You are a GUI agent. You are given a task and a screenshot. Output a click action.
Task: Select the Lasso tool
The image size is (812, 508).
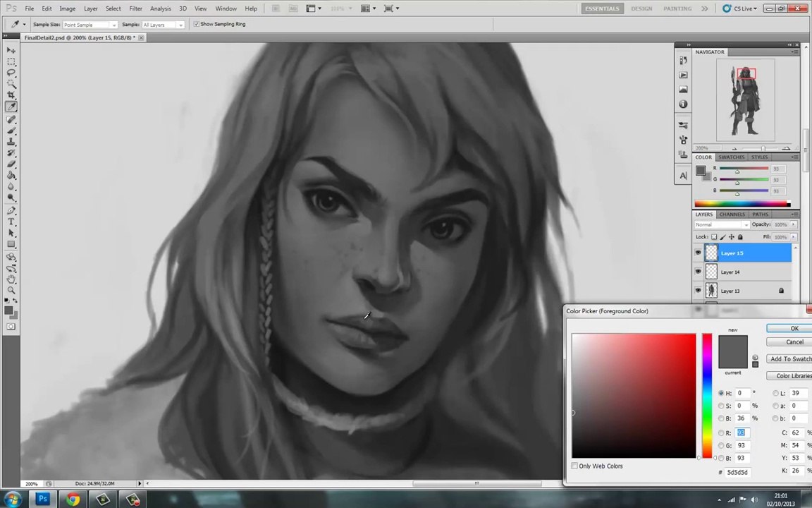tap(11, 73)
